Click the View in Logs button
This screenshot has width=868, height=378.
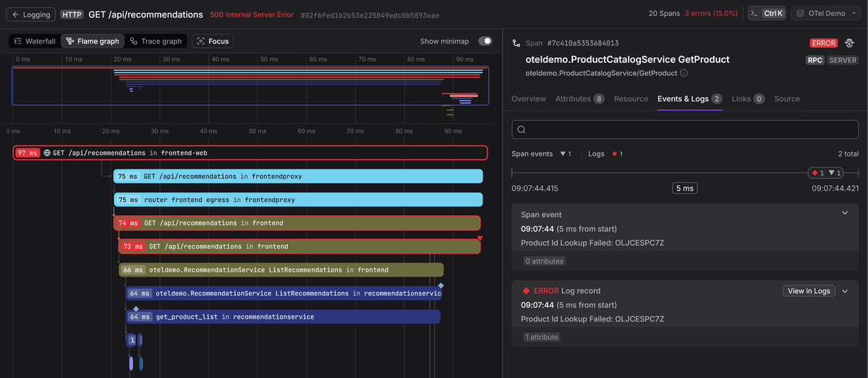(x=808, y=291)
